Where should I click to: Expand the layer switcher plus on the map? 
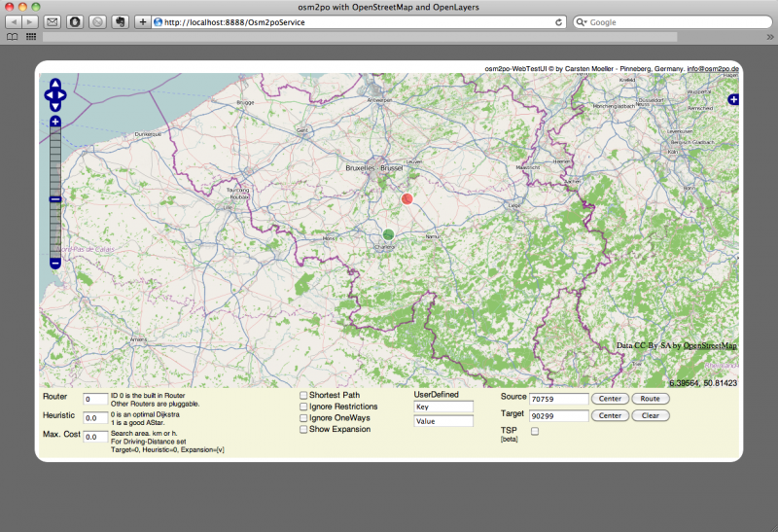733,99
